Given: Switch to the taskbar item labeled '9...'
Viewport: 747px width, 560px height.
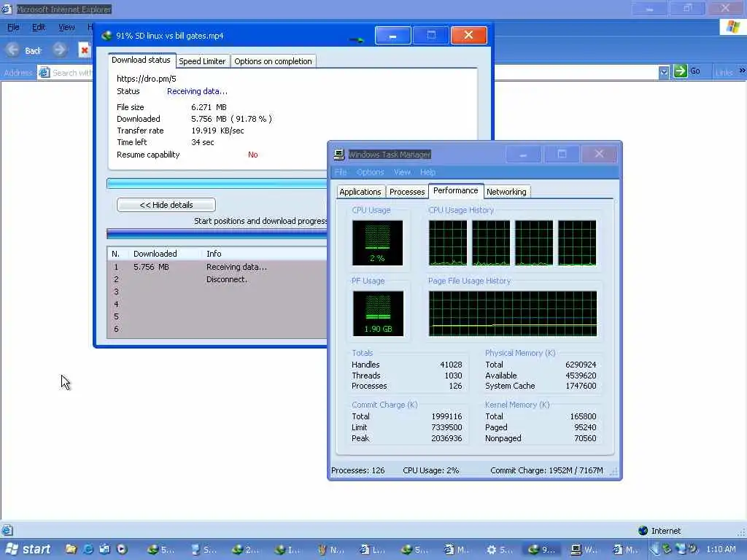Looking at the screenshot, I should click(x=542, y=550).
